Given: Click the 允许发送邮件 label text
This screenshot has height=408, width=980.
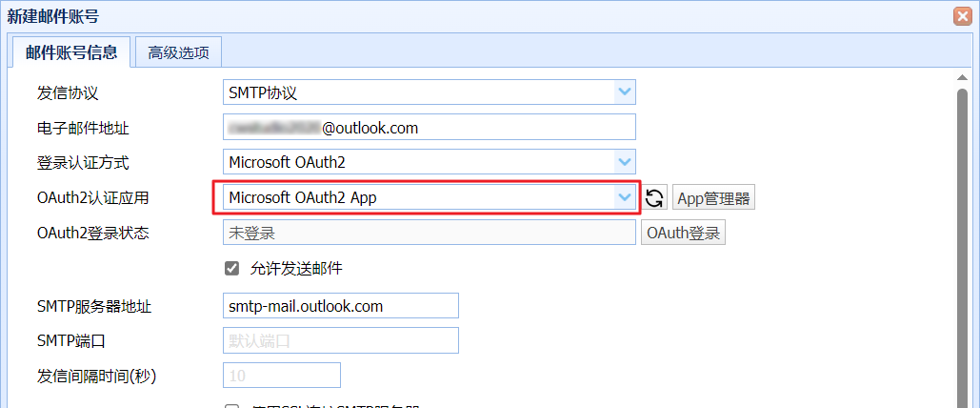Looking at the screenshot, I should click(x=296, y=269).
